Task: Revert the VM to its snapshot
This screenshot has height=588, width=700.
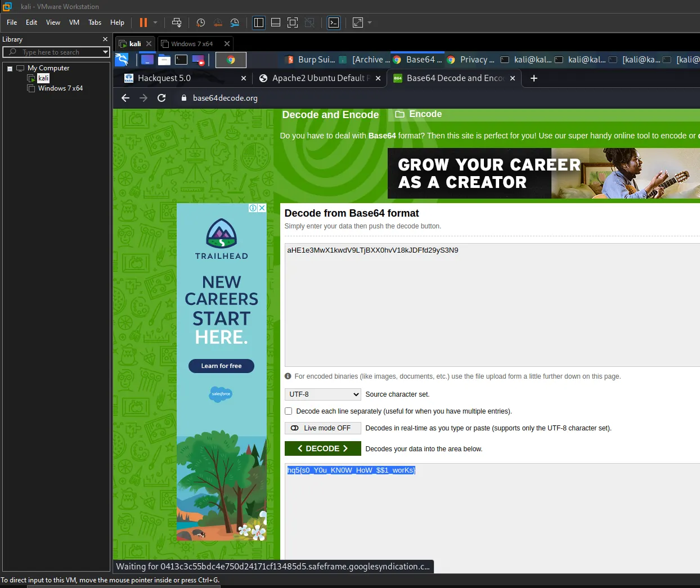Action: [x=218, y=23]
